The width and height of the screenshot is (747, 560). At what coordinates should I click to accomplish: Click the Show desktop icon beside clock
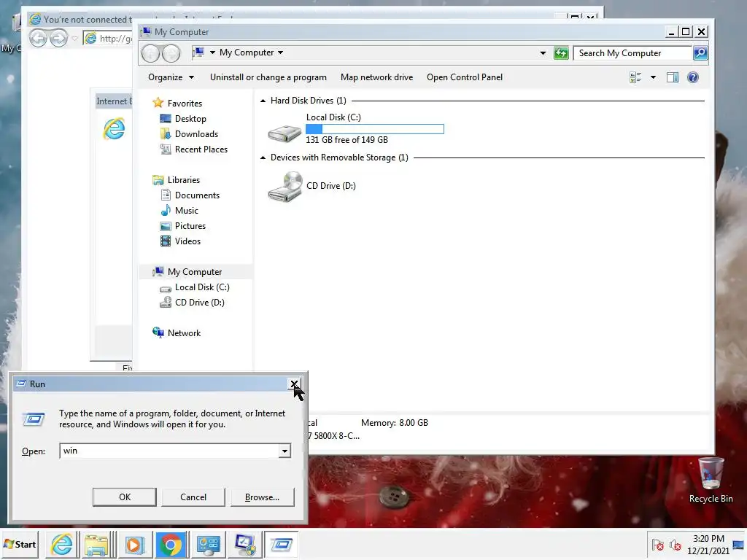click(739, 544)
